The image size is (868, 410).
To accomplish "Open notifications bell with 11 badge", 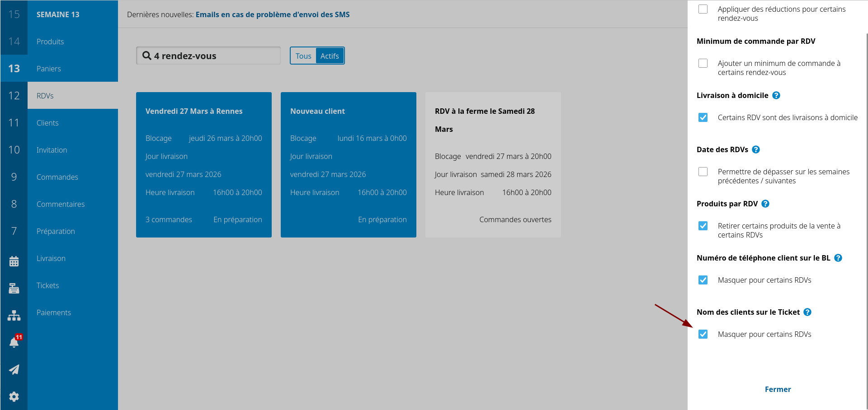I will 14,342.
